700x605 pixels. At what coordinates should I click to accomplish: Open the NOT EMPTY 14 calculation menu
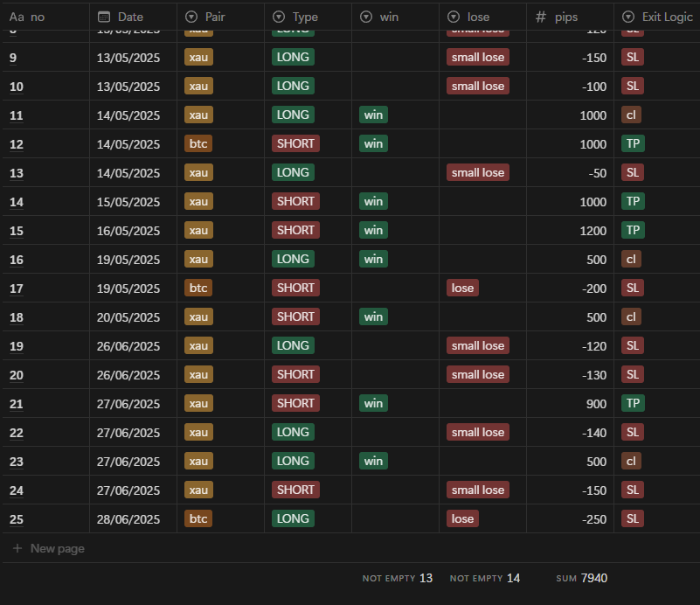(x=485, y=578)
